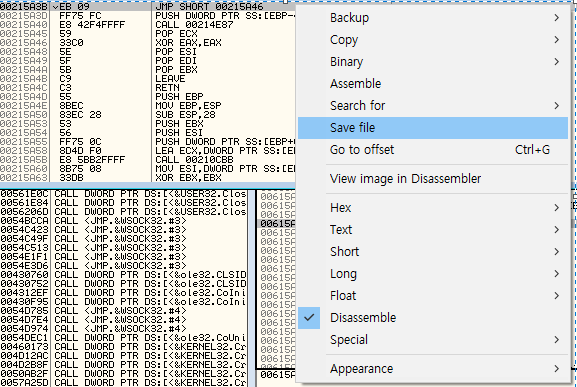Open the Long submenu

(x=433, y=274)
